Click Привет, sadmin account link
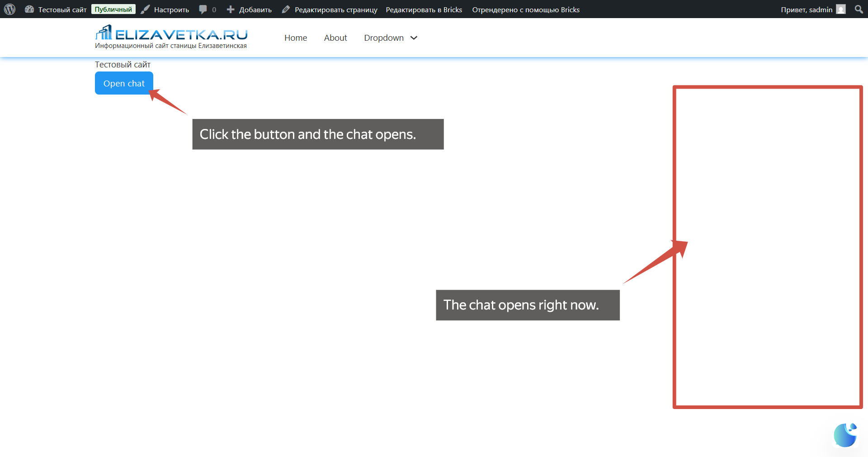The height and width of the screenshot is (457, 868). (806, 9)
